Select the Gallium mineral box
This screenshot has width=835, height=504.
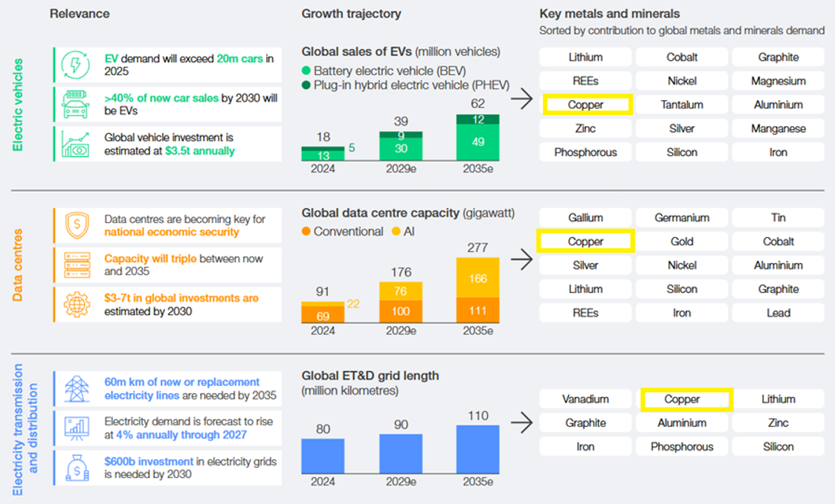tap(585, 218)
